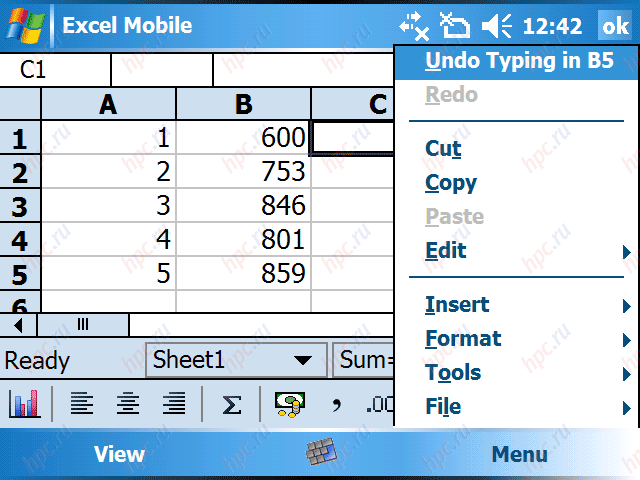The width and height of the screenshot is (640, 480).
Task: Select column C header
Action: (x=353, y=104)
